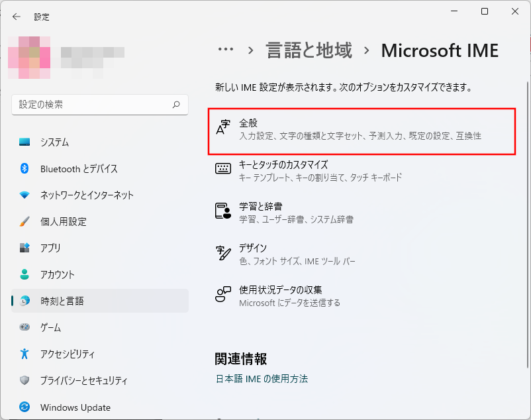Select アクセシビリティ in the sidebar
This screenshot has width=531, height=420.
point(68,354)
